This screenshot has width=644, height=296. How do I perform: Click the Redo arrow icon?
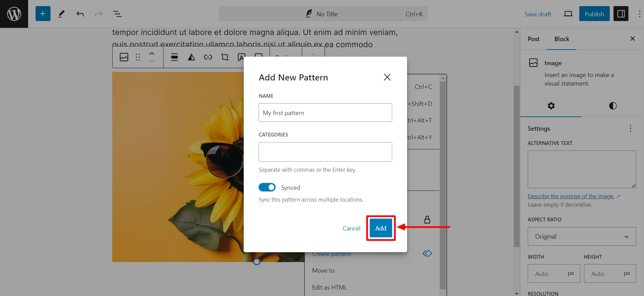pyautogui.click(x=99, y=14)
